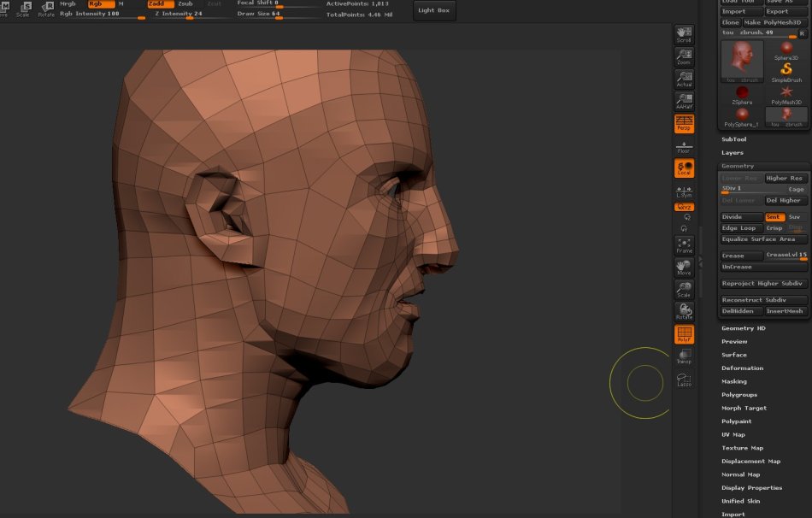
Task: Pick the SimpleBrush tool icon
Action: coord(786,72)
